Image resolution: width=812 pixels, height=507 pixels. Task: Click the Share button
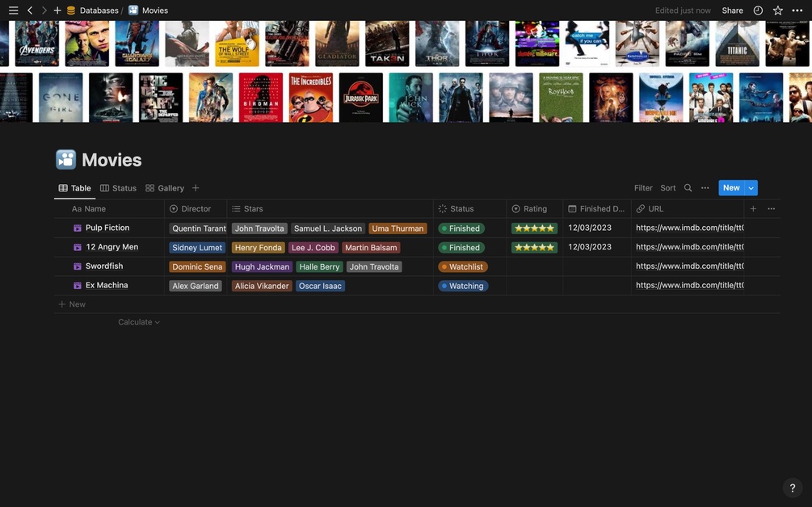(x=732, y=10)
